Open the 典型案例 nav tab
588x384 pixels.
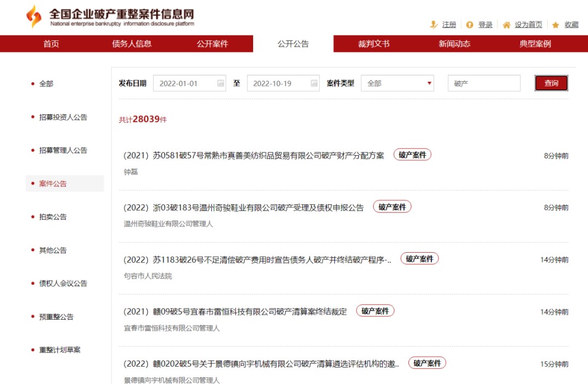click(x=535, y=44)
